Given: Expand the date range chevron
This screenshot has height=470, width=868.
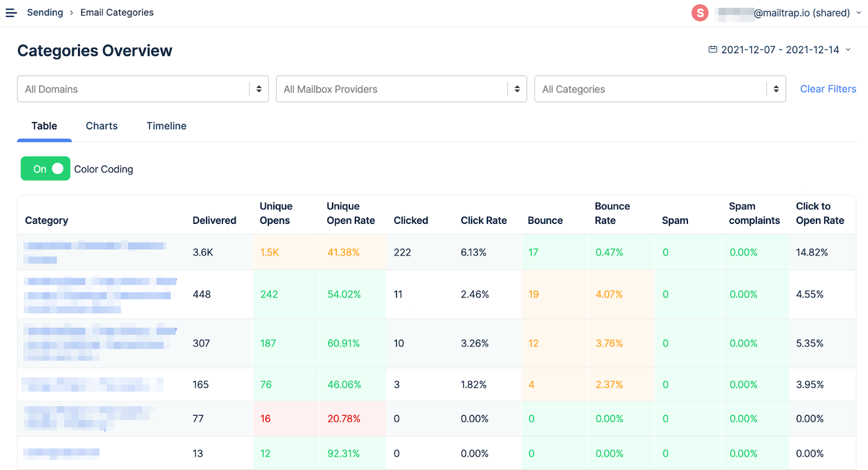Looking at the screenshot, I should [848, 49].
